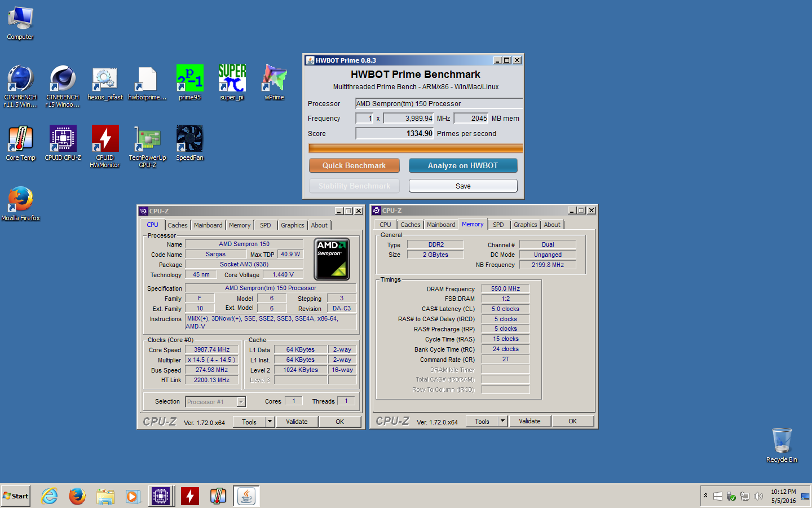Switch to HWMonitor taskbar icon

190,496
